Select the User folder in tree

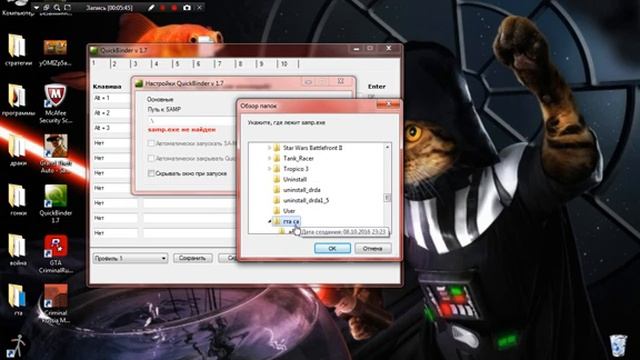click(x=289, y=211)
